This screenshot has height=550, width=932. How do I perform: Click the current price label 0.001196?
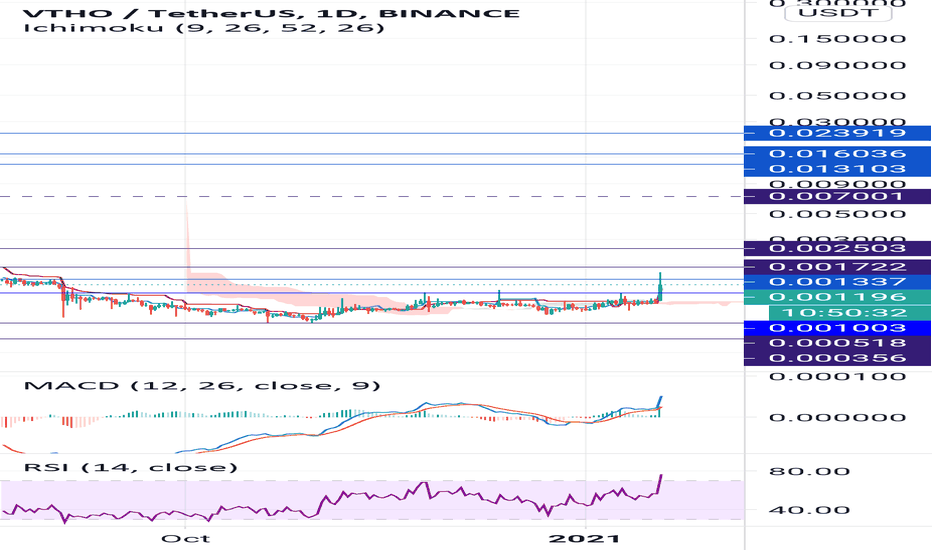point(837,297)
